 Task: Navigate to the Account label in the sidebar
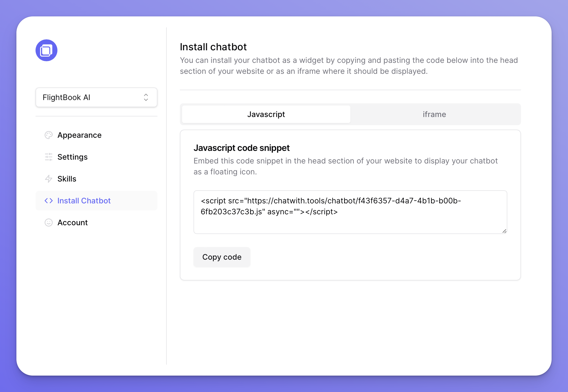[72, 223]
